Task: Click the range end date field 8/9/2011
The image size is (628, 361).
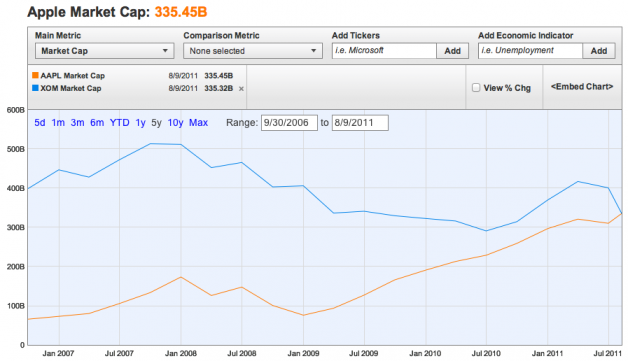Action: pyautogui.click(x=360, y=123)
